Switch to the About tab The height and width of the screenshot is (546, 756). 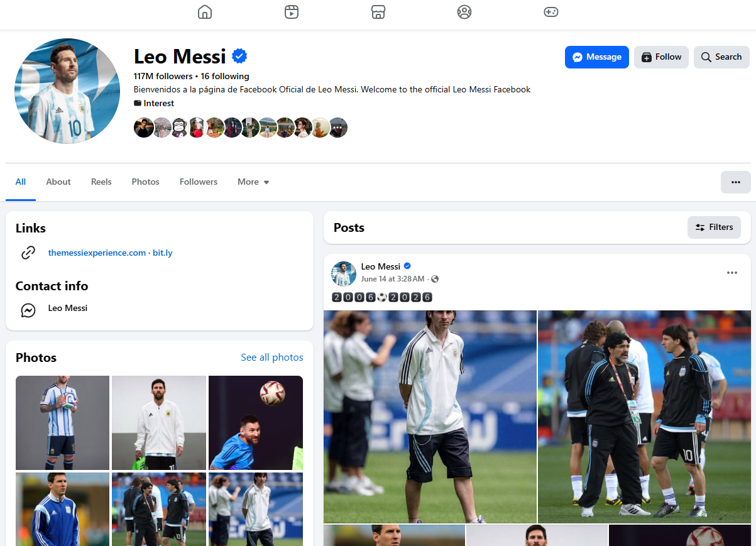[x=58, y=182]
